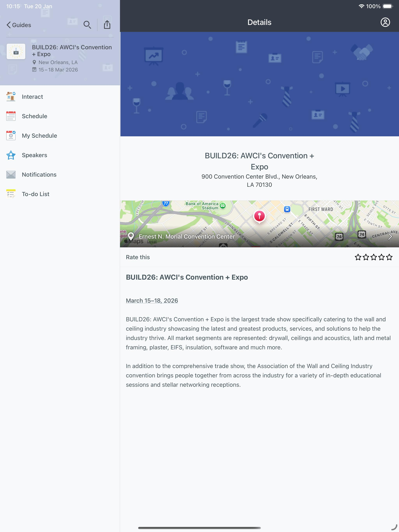Screen dimensions: 399x532
Task: Rate one star
Action: pyautogui.click(x=358, y=257)
